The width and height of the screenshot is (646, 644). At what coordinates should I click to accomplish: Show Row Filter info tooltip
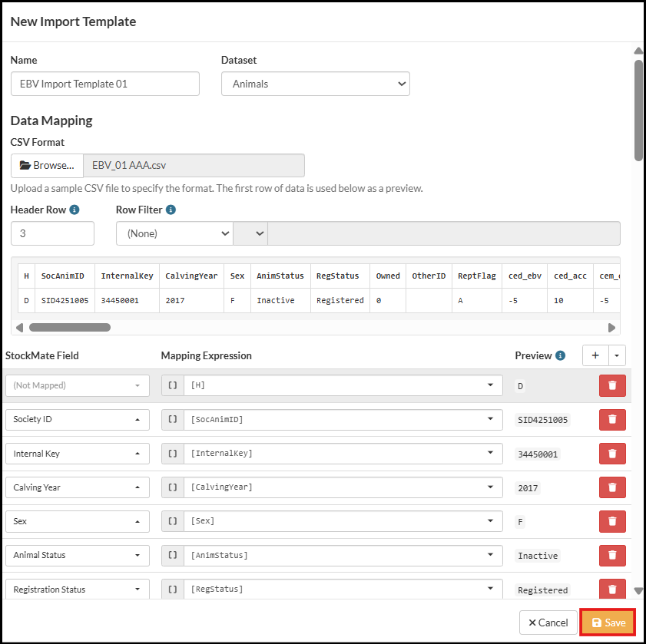[x=171, y=210]
